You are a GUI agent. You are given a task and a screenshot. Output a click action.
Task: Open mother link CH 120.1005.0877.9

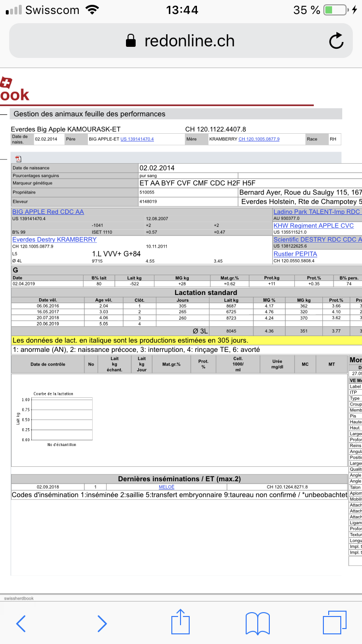(x=259, y=139)
